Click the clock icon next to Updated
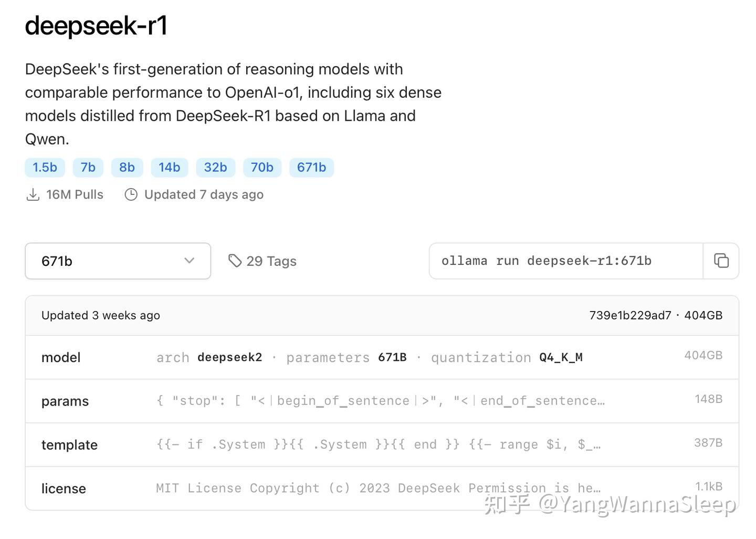 (130, 194)
